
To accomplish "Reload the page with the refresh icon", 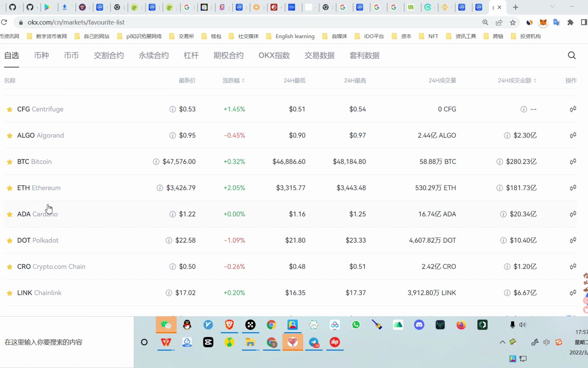I will [4, 22].
